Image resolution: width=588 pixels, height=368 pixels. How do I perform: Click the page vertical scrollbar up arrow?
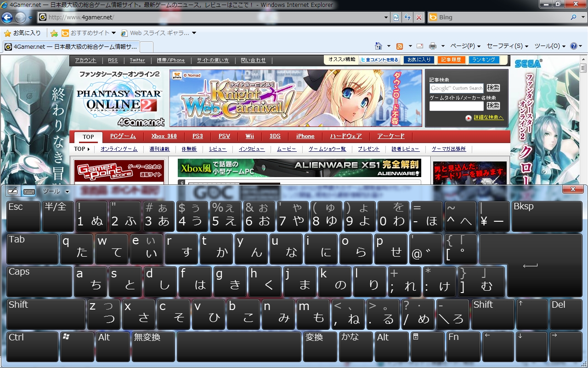point(583,59)
